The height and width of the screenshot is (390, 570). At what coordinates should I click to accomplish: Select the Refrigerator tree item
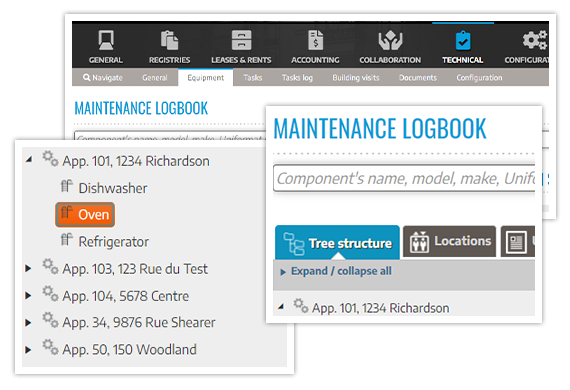click(113, 242)
